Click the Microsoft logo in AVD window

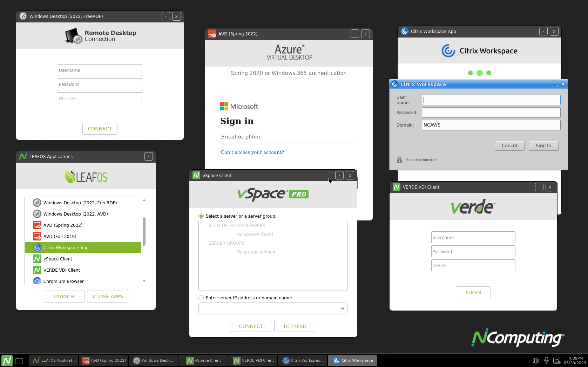point(239,106)
